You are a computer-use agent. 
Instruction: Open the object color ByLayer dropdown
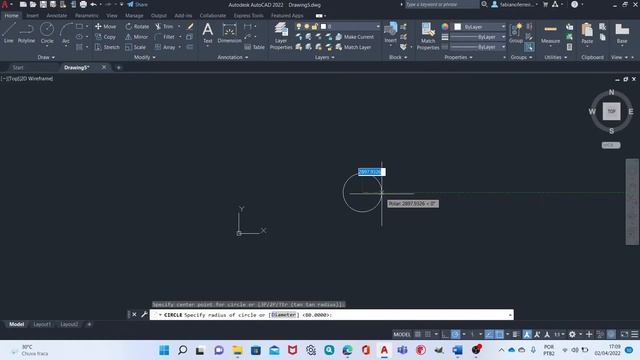[480, 27]
